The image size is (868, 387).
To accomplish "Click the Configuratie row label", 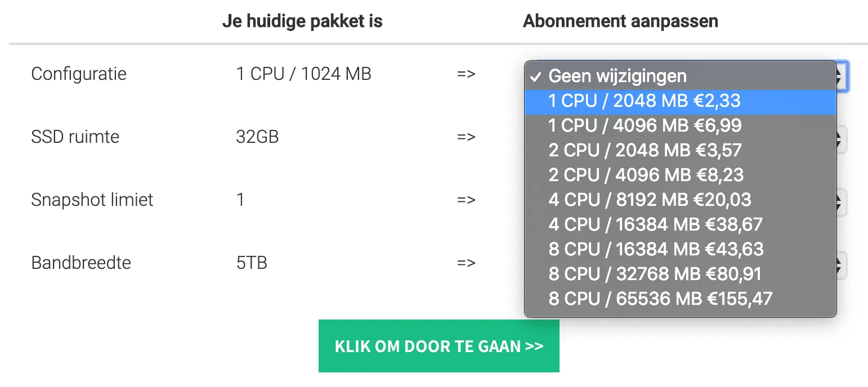I will click(x=79, y=74).
